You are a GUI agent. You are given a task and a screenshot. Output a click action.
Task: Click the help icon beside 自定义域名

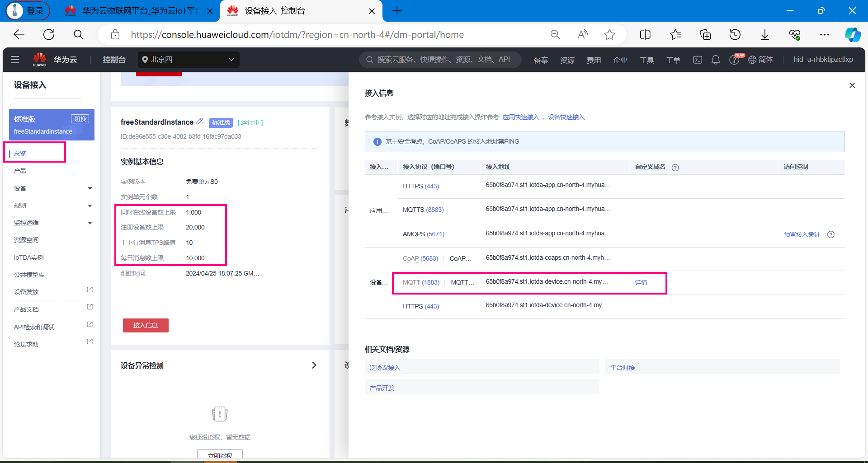click(x=675, y=168)
